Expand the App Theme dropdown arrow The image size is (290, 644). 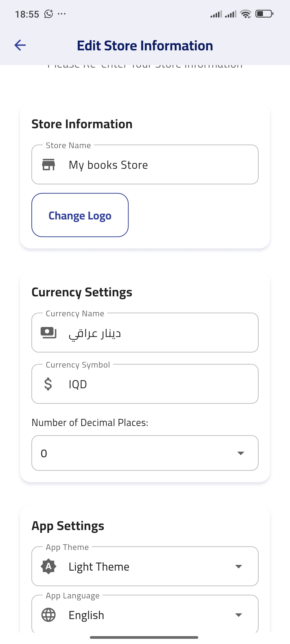coord(238,566)
